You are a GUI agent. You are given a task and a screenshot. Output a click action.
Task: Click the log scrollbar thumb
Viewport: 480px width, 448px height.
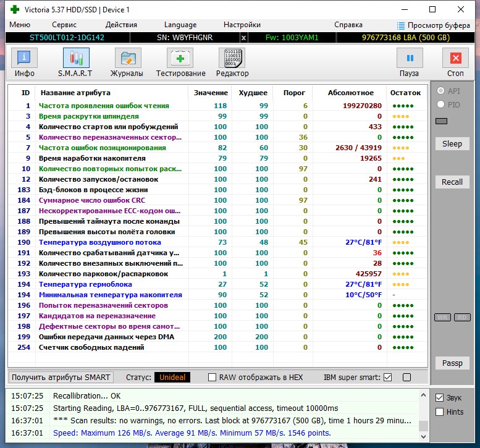tap(423, 426)
